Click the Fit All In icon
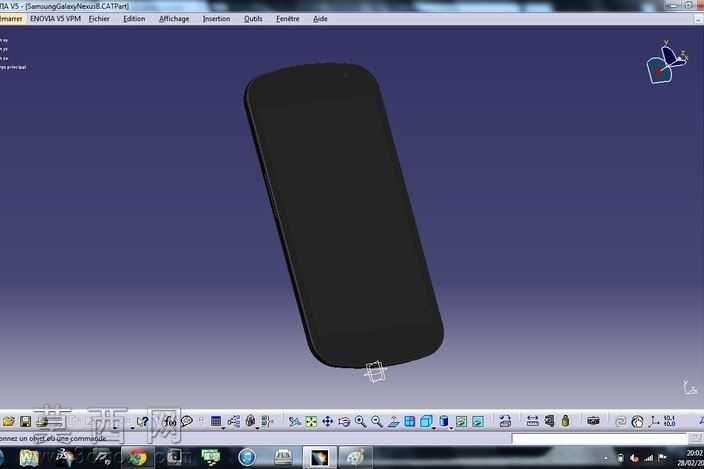The height and width of the screenshot is (469, 704). (311, 421)
